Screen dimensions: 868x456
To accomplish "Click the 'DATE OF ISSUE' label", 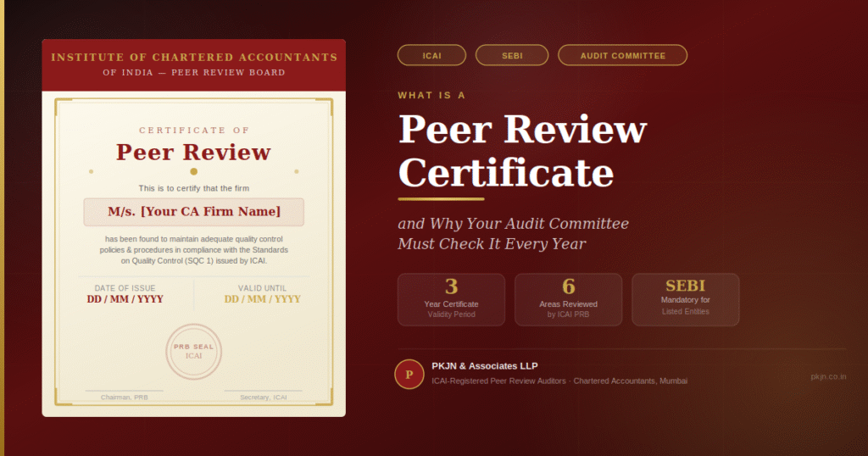I will coord(125,288).
